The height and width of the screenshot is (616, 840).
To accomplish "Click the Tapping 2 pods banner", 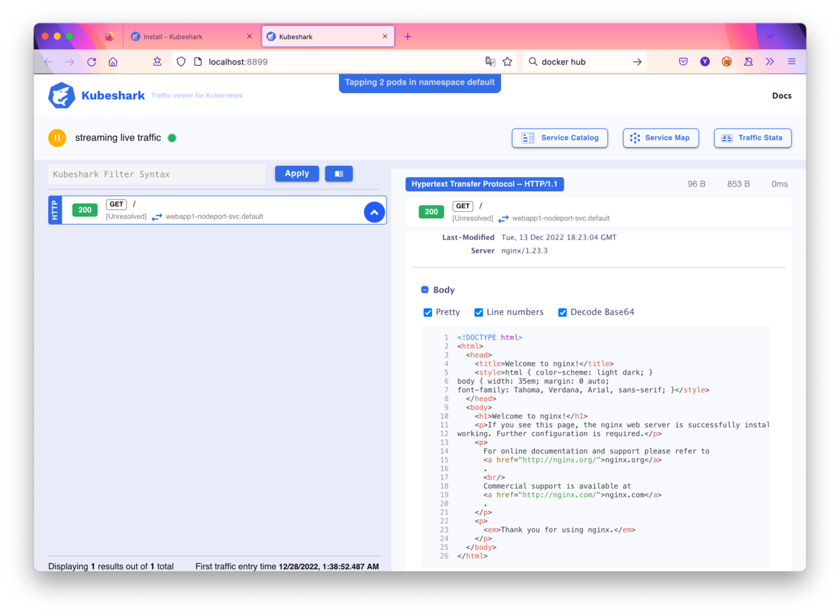I will tap(420, 83).
